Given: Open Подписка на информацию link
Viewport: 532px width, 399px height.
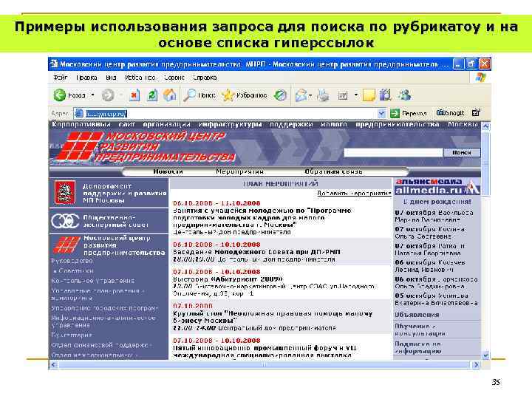Looking at the screenshot, I should (418, 347).
